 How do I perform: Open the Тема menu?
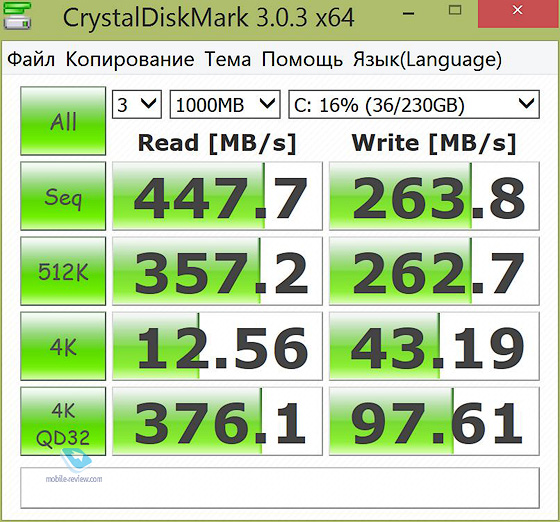228,59
